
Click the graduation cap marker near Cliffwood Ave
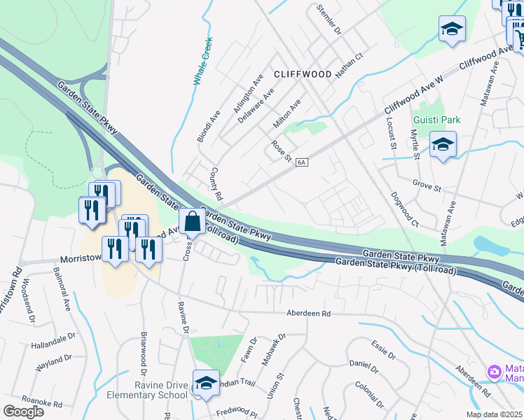click(x=452, y=29)
